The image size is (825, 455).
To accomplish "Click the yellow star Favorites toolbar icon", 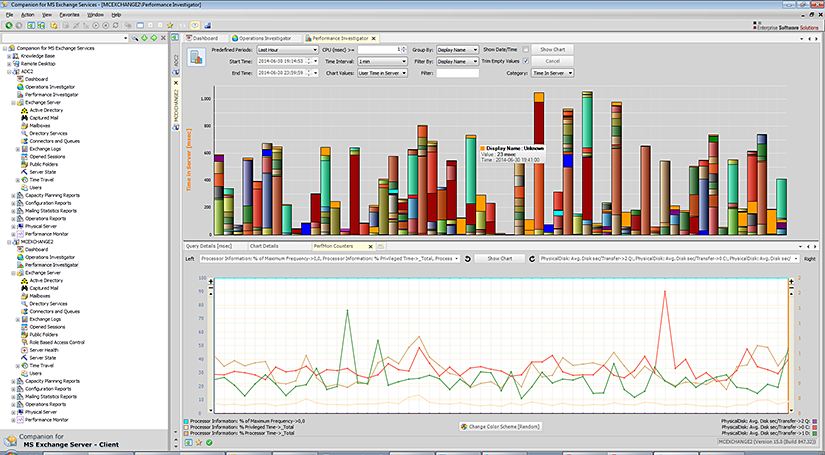I will pos(170,25).
